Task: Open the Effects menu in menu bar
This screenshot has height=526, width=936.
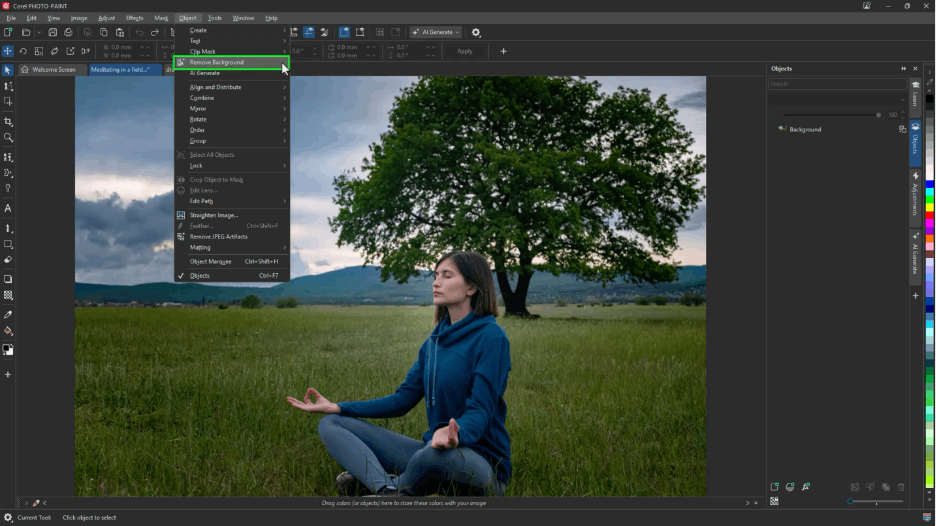Action: [x=134, y=18]
